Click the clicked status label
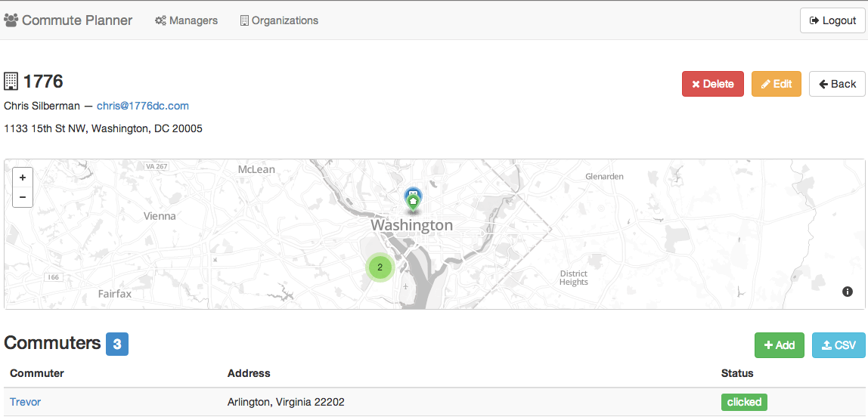868x417 pixels. [x=744, y=402]
